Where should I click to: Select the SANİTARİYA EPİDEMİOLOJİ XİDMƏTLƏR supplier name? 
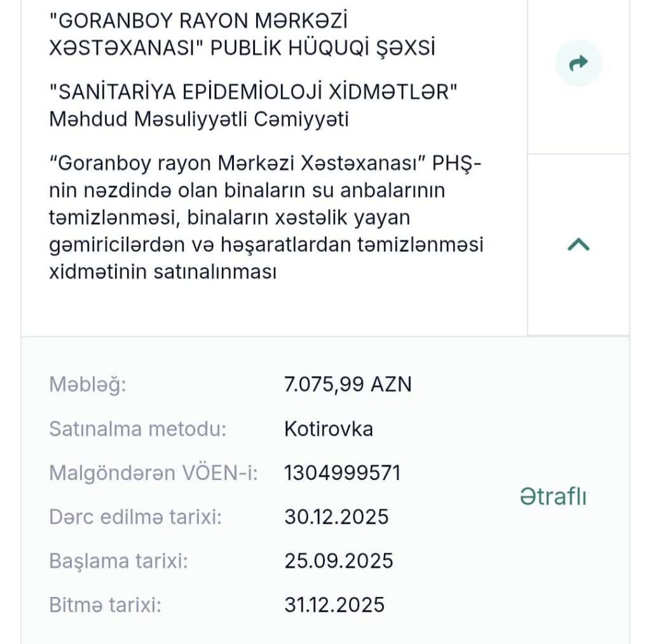coord(254,92)
